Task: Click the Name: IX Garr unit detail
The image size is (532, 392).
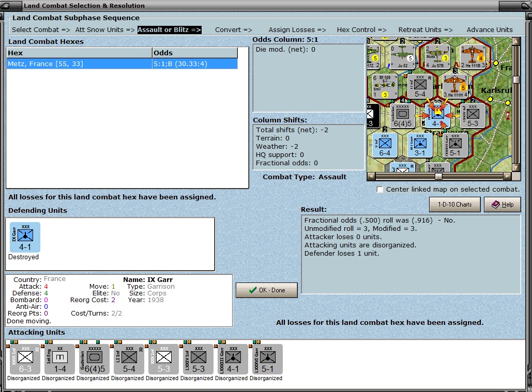Action: [147, 280]
